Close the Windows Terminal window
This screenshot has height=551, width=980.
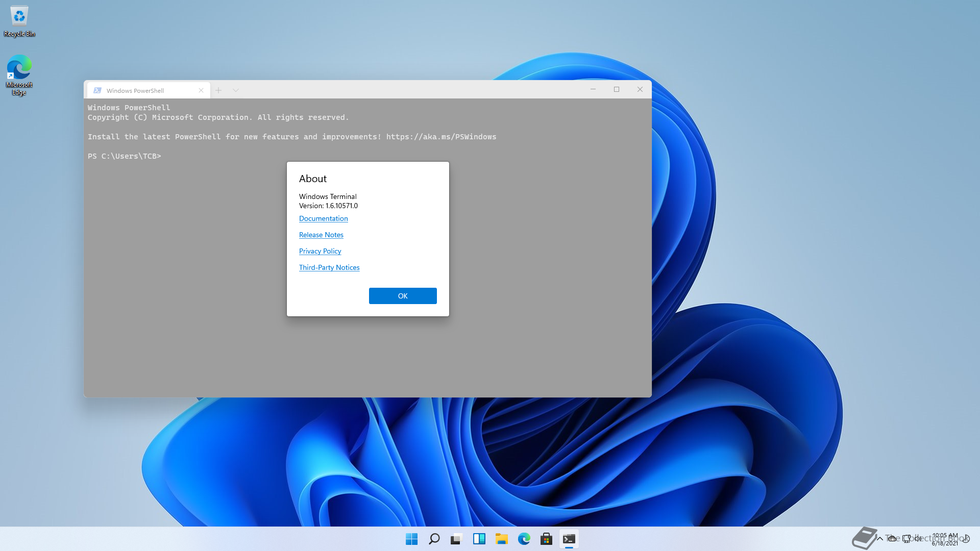(640, 89)
